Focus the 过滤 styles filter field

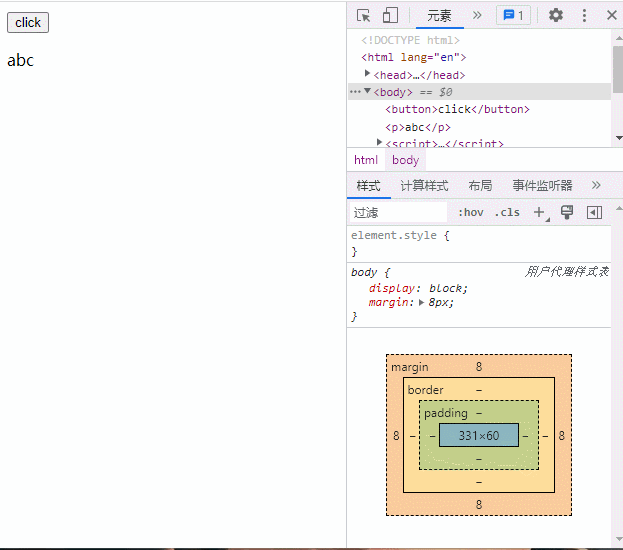pos(399,213)
